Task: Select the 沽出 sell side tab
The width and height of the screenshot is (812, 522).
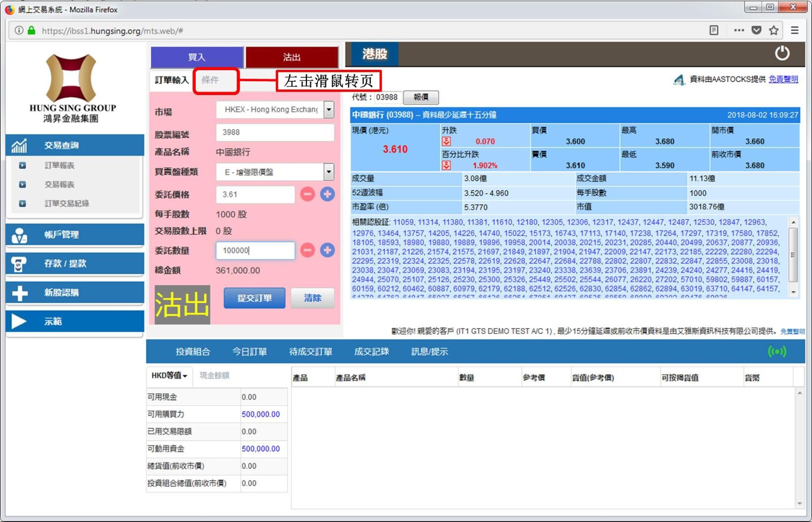Action: click(291, 57)
